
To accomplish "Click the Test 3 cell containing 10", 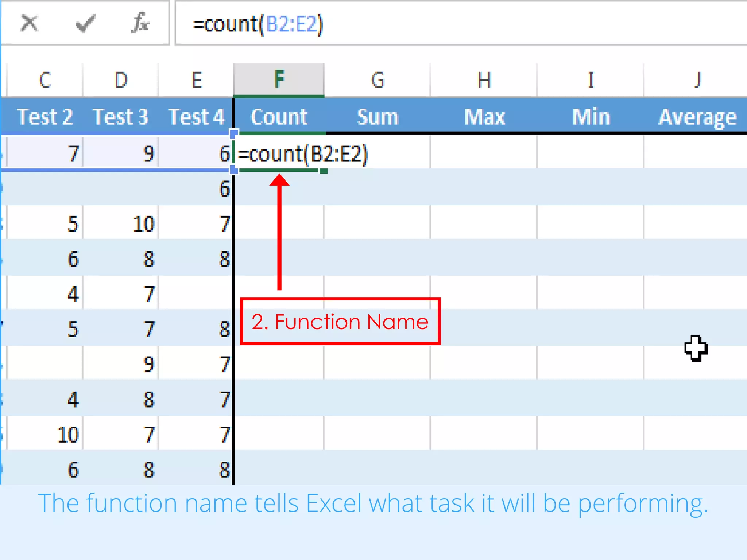I will 121,223.
